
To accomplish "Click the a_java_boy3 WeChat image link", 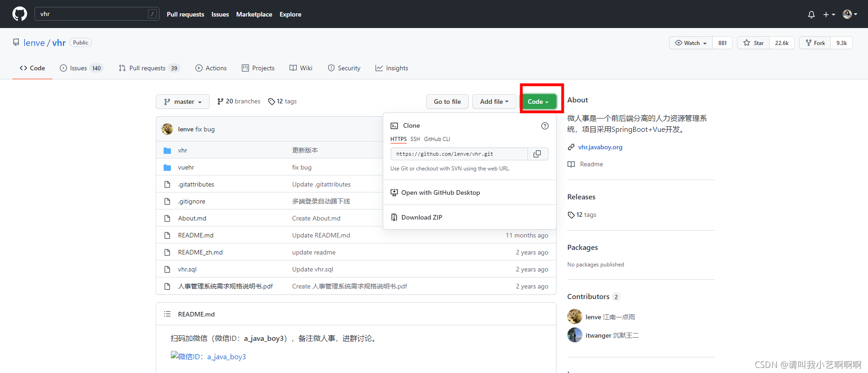I will (208, 356).
